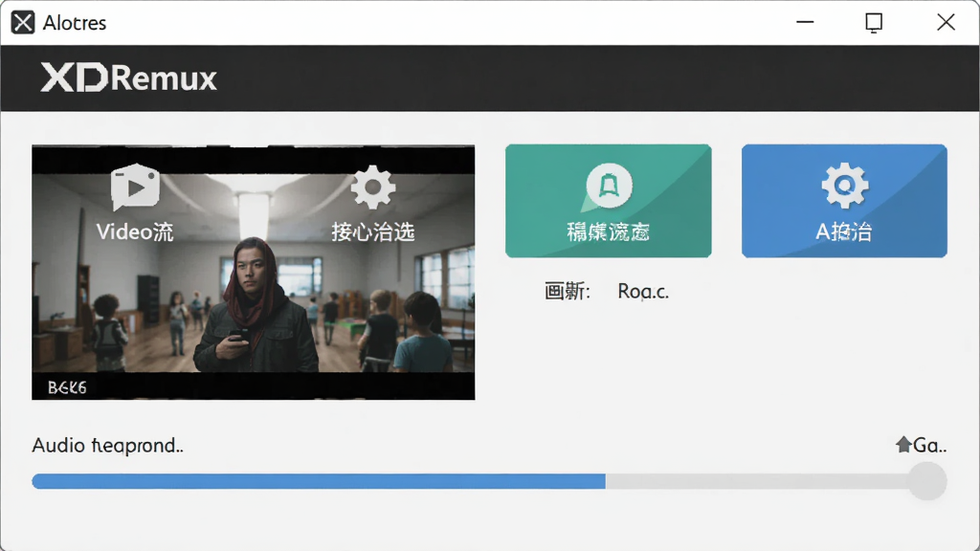Select the blue tile button
Screen dimensions: 980x551
(x=844, y=201)
